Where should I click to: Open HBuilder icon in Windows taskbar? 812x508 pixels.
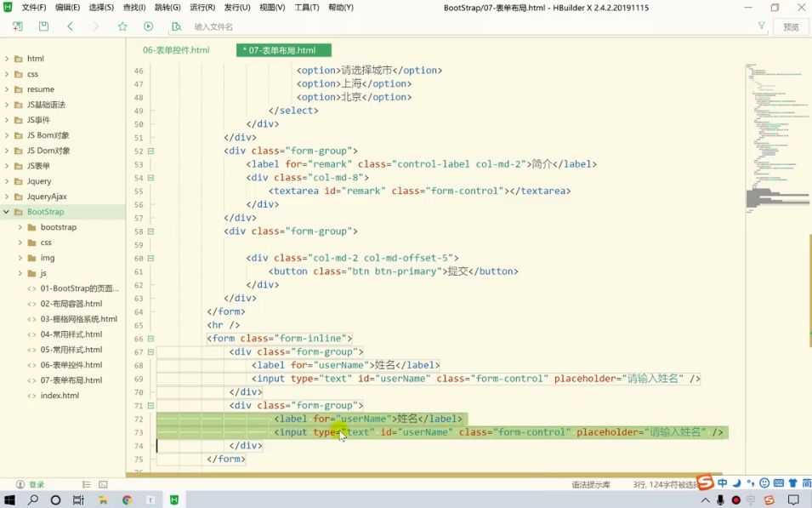click(x=174, y=499)
